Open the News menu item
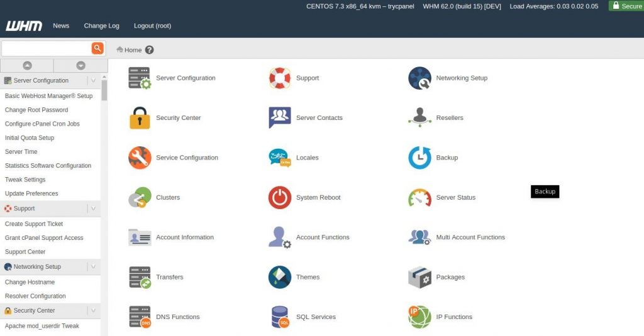The width and height of the screenshot is (644, 336). [x=61, y=26]
